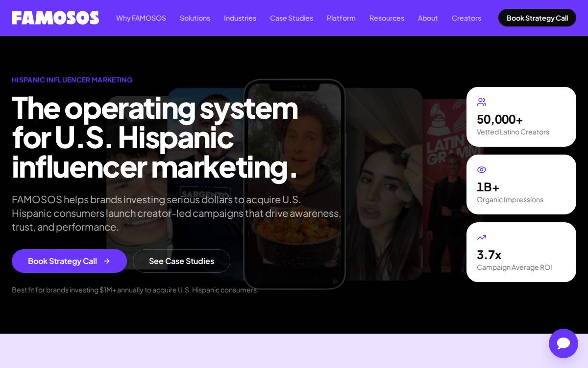Viewport: 588px width, 368px height.
Task: Open the Resources nav item
Action: tap(387, 18)
